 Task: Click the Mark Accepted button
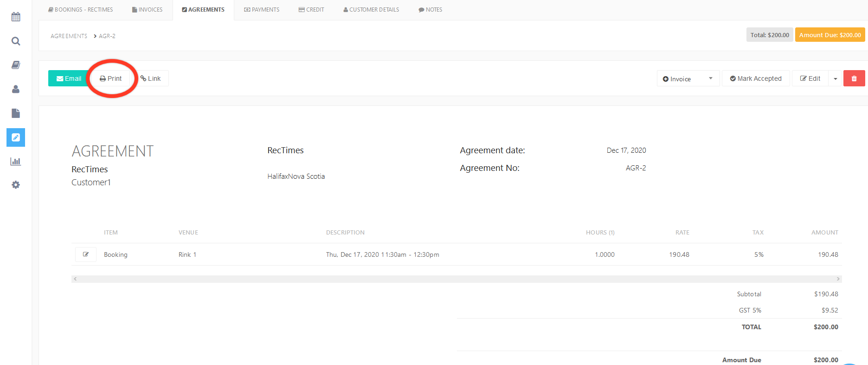pyautogui.click(x=755, y=78)
